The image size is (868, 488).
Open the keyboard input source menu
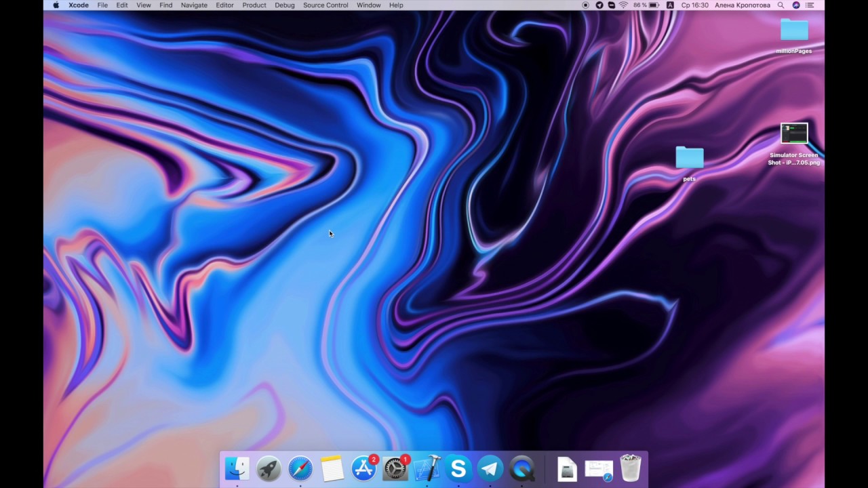[x=670, y=5]
